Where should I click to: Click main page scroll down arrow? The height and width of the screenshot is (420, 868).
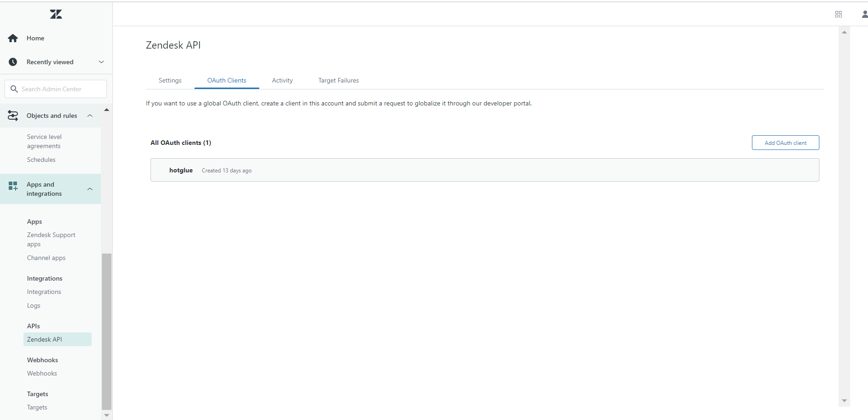[x=844, y=401]
